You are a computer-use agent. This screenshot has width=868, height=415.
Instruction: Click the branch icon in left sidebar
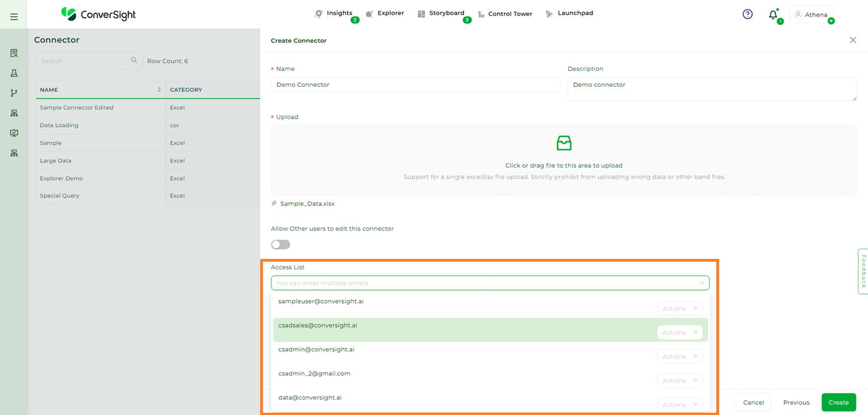14,93
